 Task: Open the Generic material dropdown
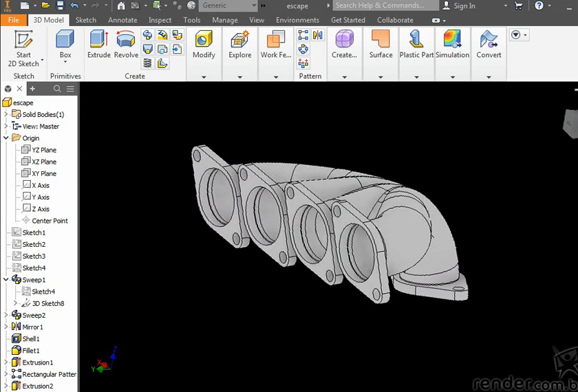253,6
